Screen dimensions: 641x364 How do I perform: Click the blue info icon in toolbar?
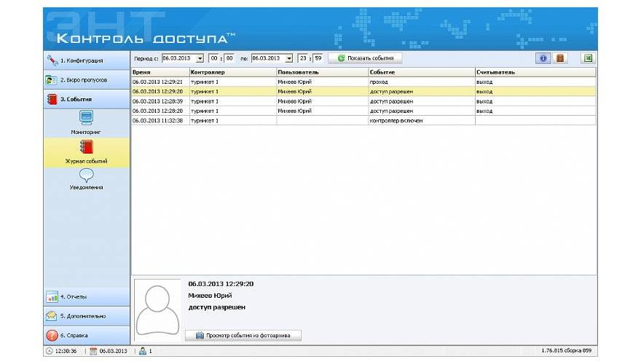point(543,58)
